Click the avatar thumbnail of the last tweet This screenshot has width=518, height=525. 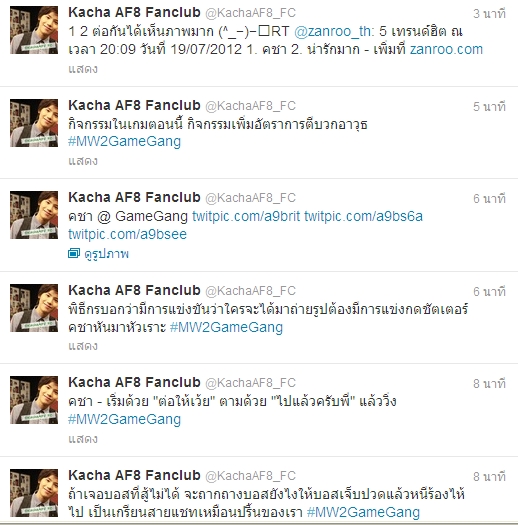coord(34,493)
